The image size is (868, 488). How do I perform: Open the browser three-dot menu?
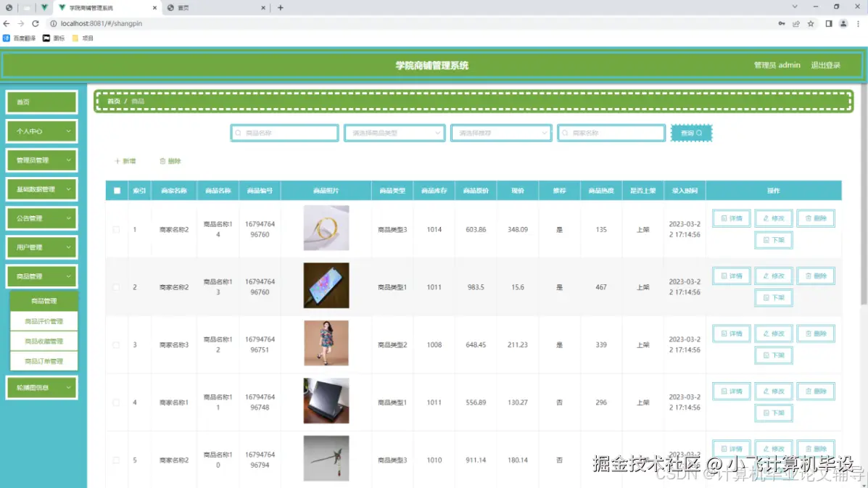(858, 24)
